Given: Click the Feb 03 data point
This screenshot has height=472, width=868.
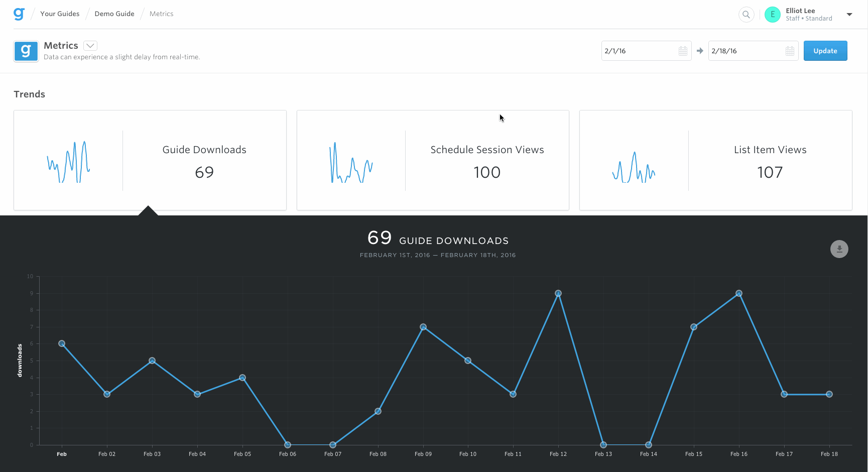Looking at the screenshot, I should (x=152, y=361).
